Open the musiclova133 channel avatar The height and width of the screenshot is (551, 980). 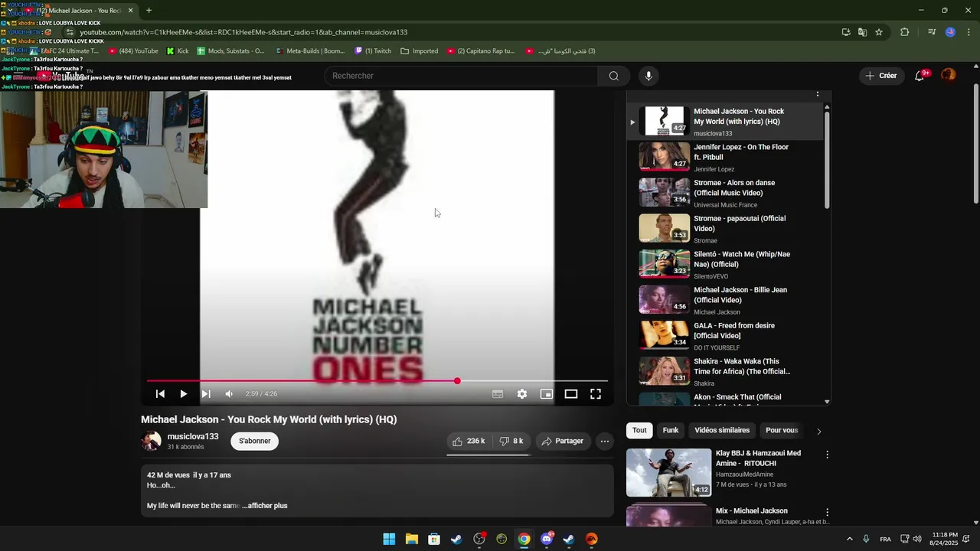coord(151,441)
